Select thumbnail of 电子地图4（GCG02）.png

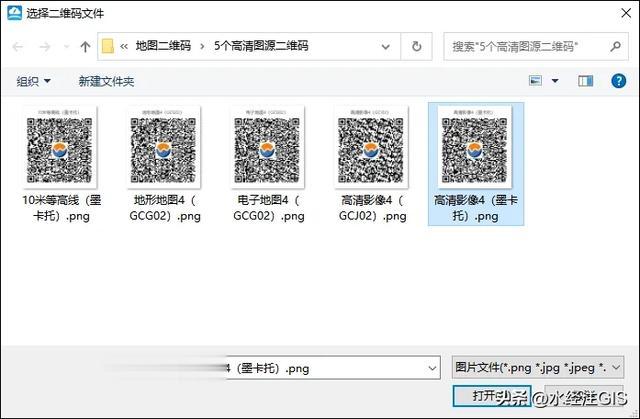click(x=267, y=147)
